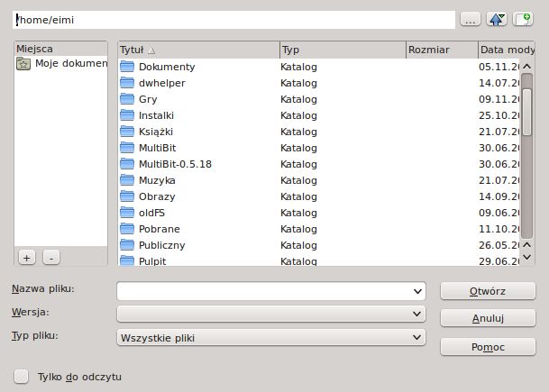
Task: Click the oldFS folder icon
Action: (127, 213)
